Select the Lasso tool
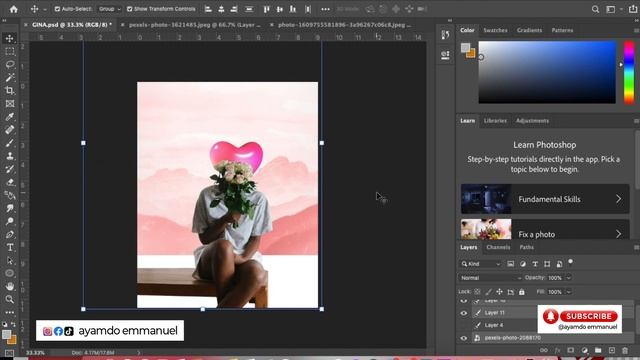The image size is (640, 360). (10, 64)
